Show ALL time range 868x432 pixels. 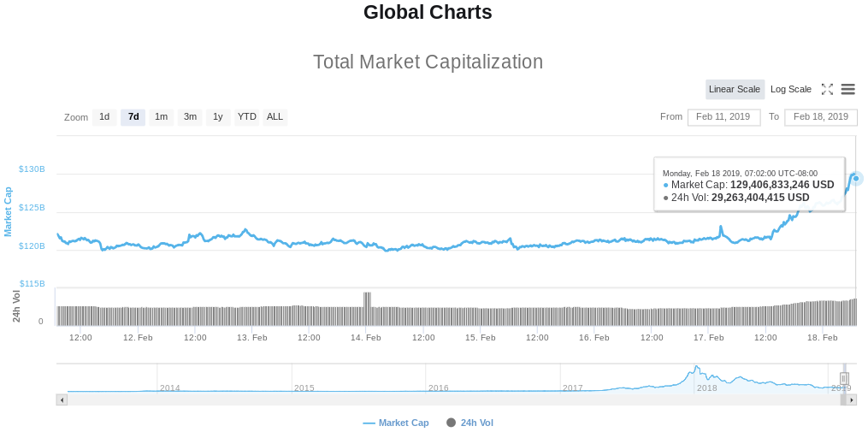pos(275,117)
